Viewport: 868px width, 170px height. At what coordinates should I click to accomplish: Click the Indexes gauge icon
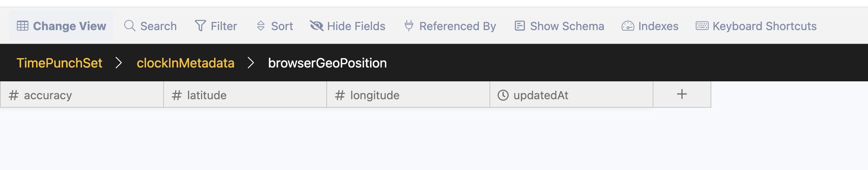(628, 26)
